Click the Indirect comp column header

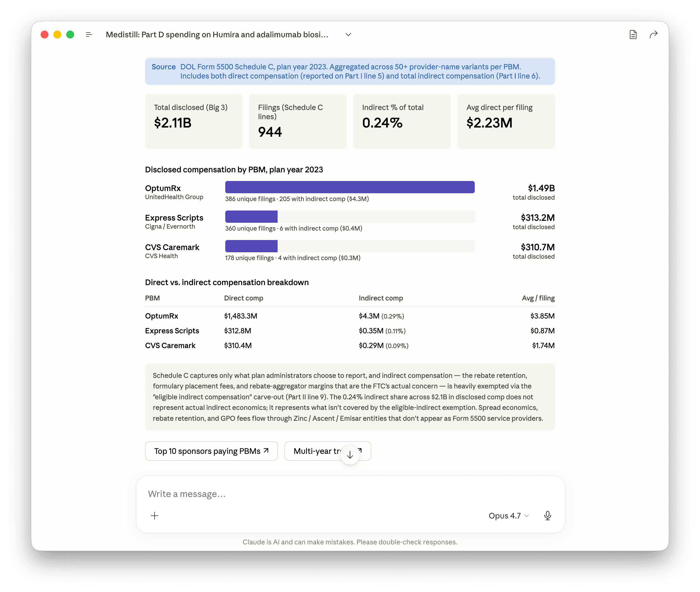(381, 298)
